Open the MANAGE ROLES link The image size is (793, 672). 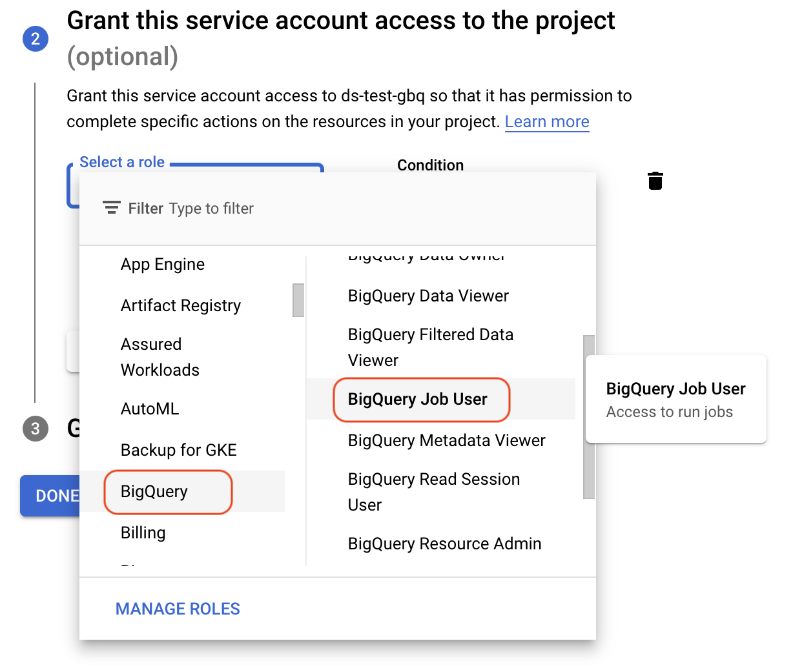pos(178,609)
